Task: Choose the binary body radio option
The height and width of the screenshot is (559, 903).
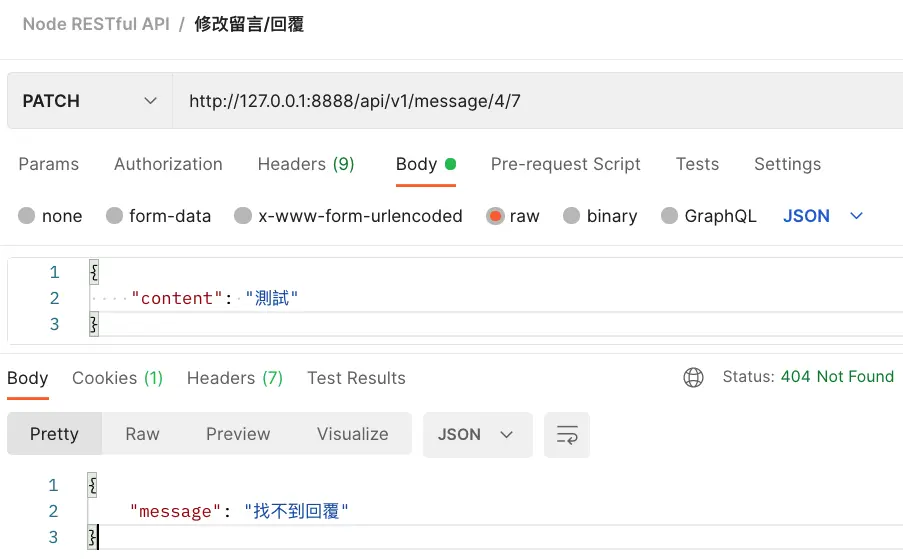Action: tap(572, 216)
